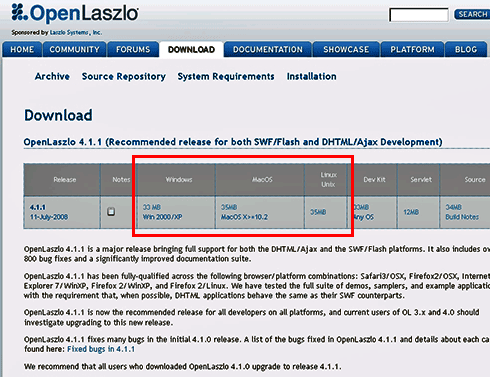The height and width of the screenshot is (377, 490).
Task: Download the 34MB Source package
Action: point(453,207)
